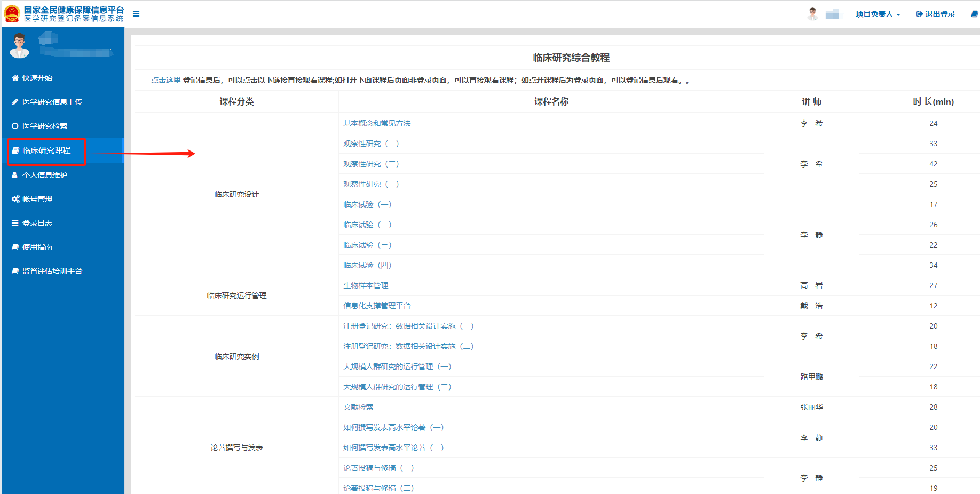Screen dimensions: 980x494
Task: Open course 基本概念和常见方法
Action: [377, 123]
